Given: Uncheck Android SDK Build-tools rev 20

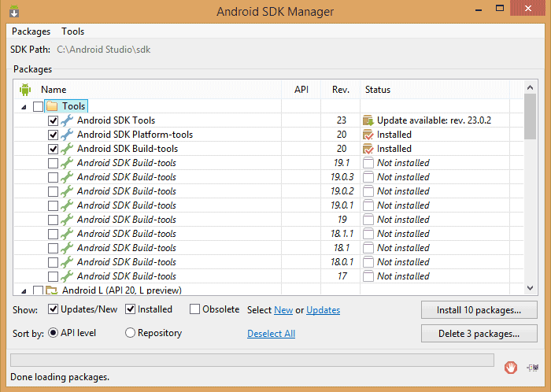Looking at the screenshot, I should pos(53,149).
